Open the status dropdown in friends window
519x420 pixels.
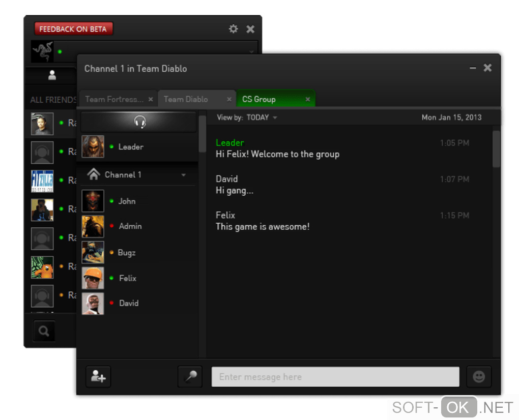[x=251, y=51]
